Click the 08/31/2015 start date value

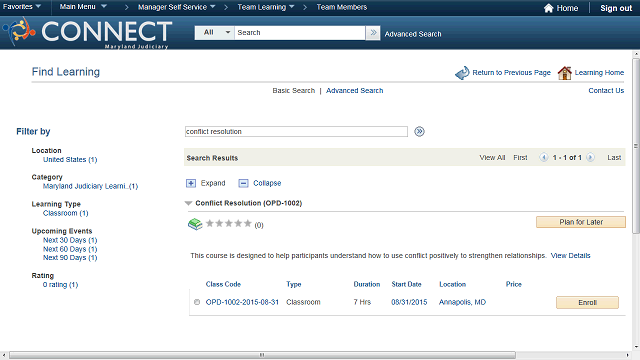409,302
